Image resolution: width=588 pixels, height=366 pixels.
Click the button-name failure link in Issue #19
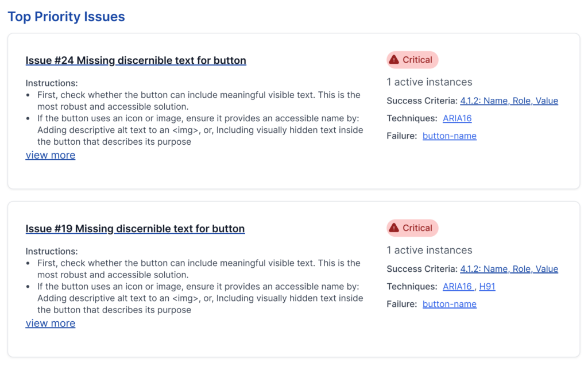click(449, 305)
